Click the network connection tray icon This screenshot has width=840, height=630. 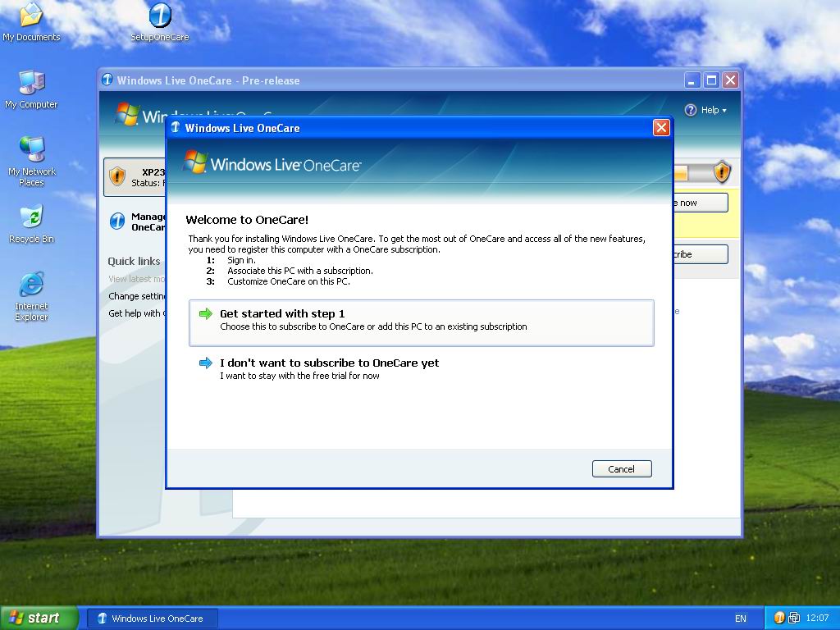(794, 618)
